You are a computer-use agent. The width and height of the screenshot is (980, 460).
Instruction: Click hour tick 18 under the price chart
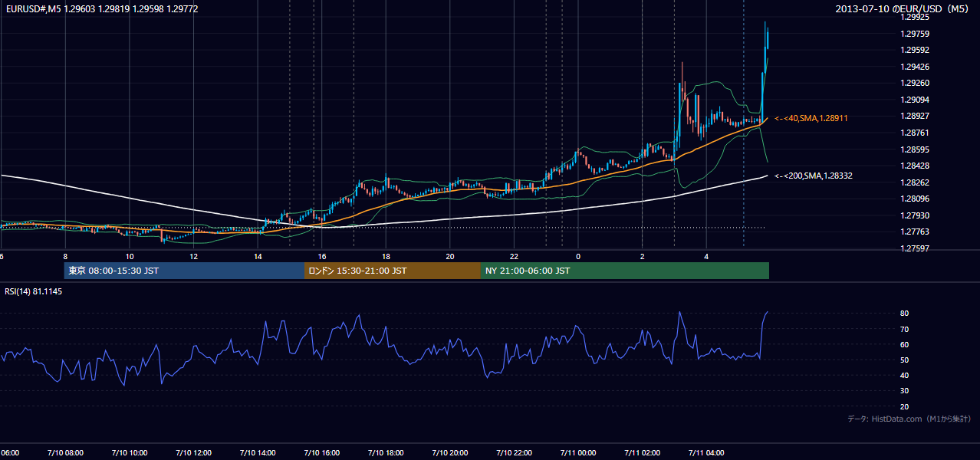point(386,256)
